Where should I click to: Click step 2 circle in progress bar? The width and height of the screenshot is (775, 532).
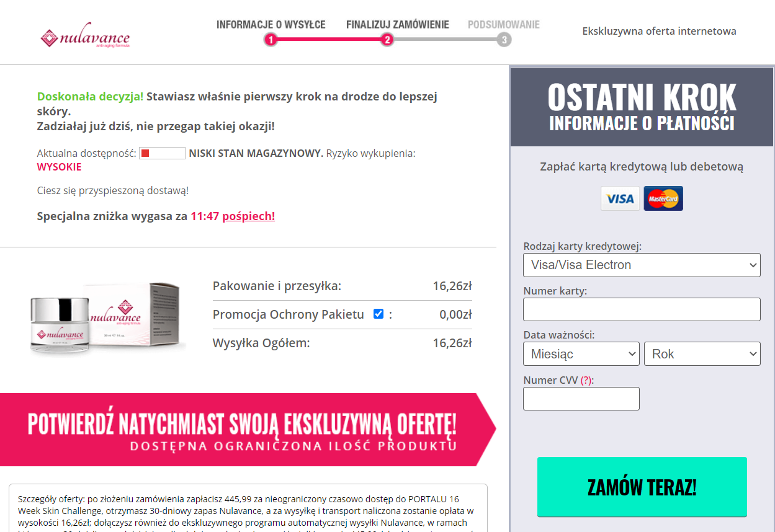point(387,40)
